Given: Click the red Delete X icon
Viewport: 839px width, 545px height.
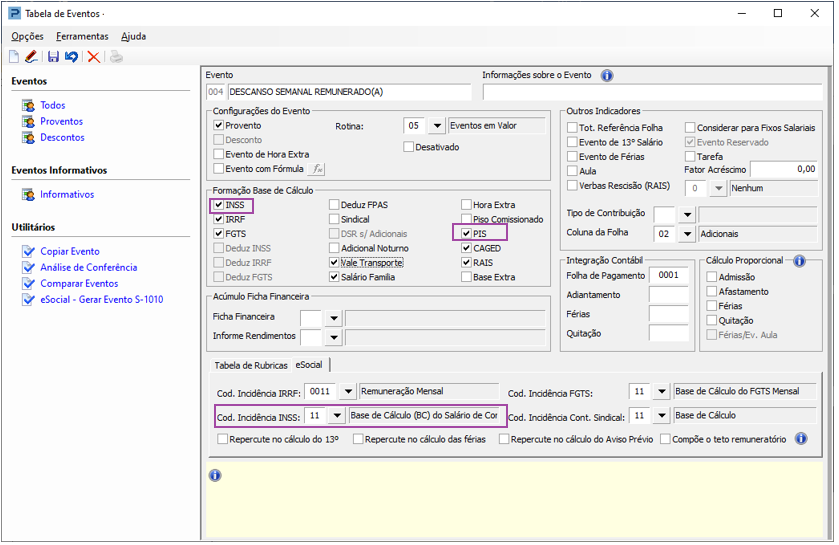Looking at the screenshot, I should (94, 57).
